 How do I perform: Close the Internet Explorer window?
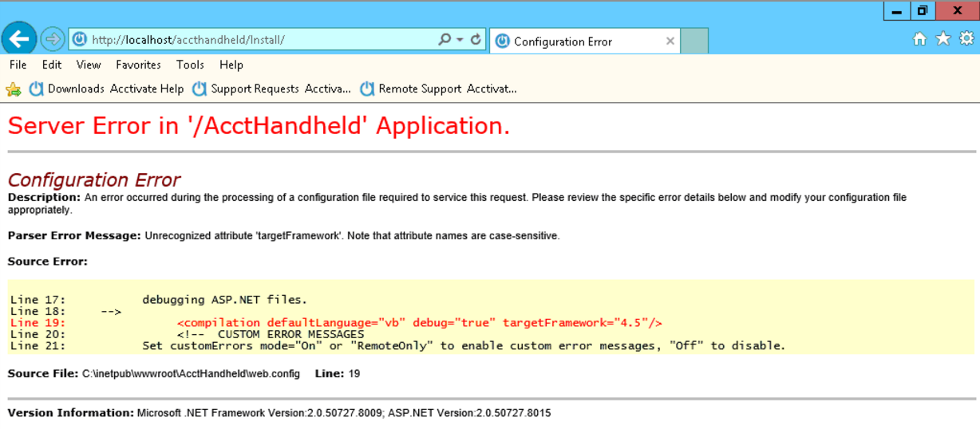pyautogui.click(x=957, y=11)
